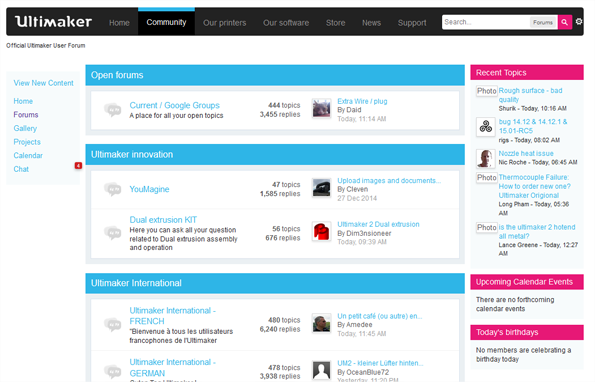Open Dim3nsioneer's red avatar
The image size is (595, 382).
pos(321,231)
